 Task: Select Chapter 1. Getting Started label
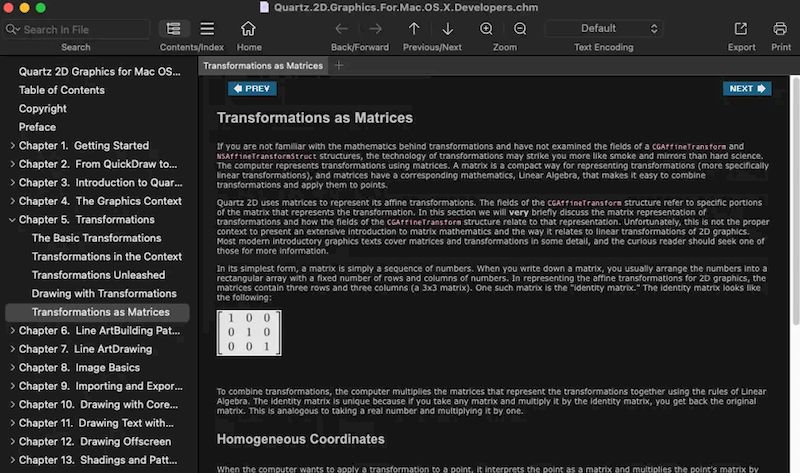pos(84,145)
